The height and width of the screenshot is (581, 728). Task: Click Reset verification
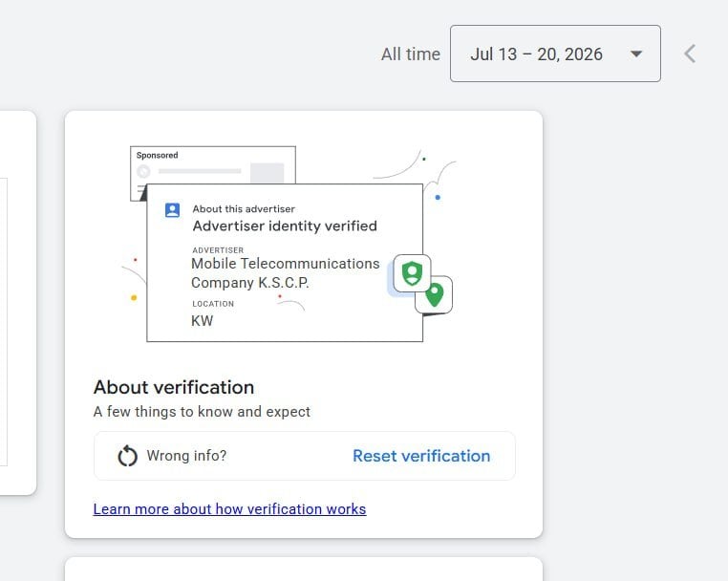coord(421,456)
